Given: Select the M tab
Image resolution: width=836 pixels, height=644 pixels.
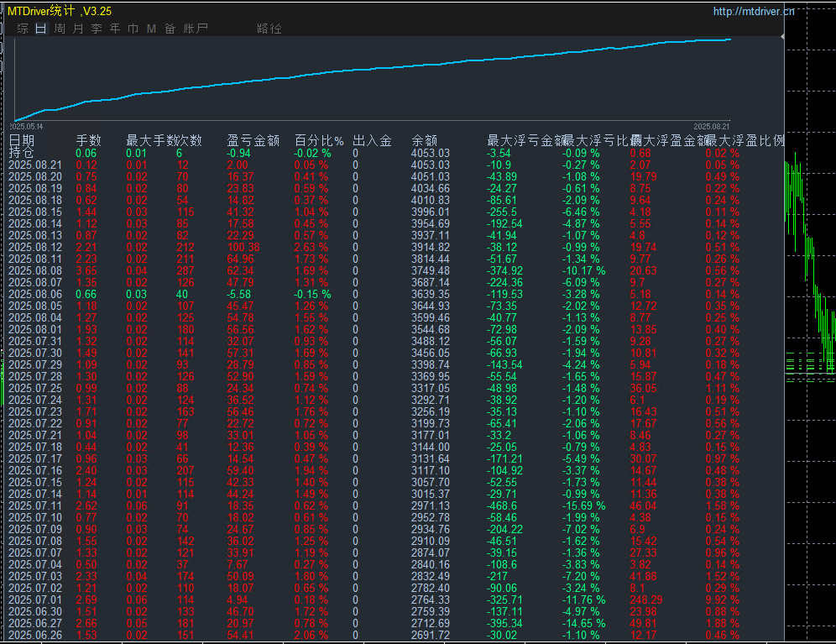Looking at the screenshot, I should [x=151, y=29].
